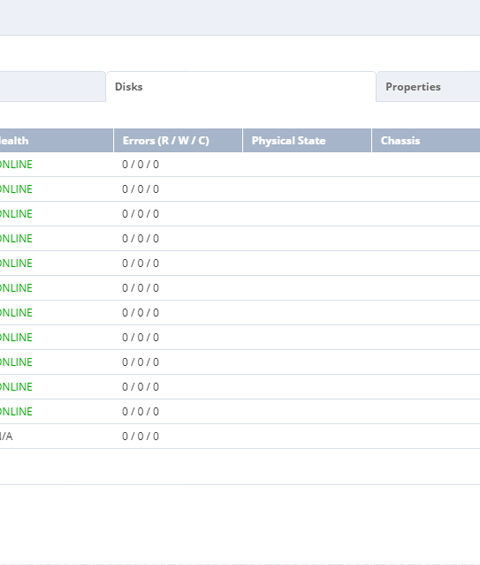This screenshot has width=480, height=565.
Task: Click the seventh row's errors cell
Action: click(178, 313)
